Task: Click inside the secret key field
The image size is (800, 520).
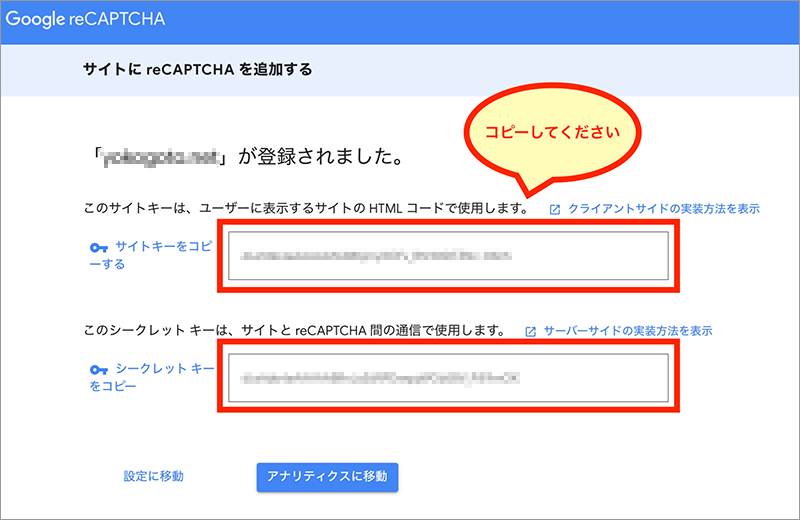Action: [x=448, y=378]
